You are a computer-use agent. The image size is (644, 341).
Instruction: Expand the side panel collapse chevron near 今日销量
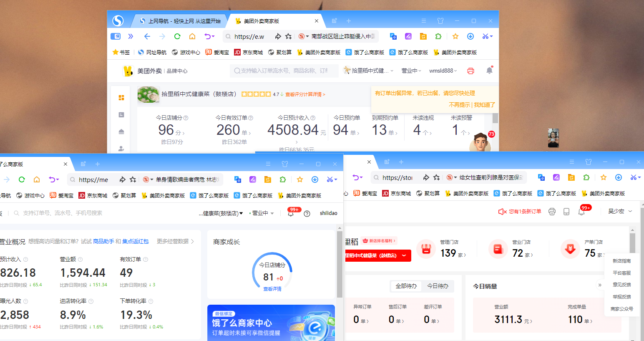click(600, 285)
